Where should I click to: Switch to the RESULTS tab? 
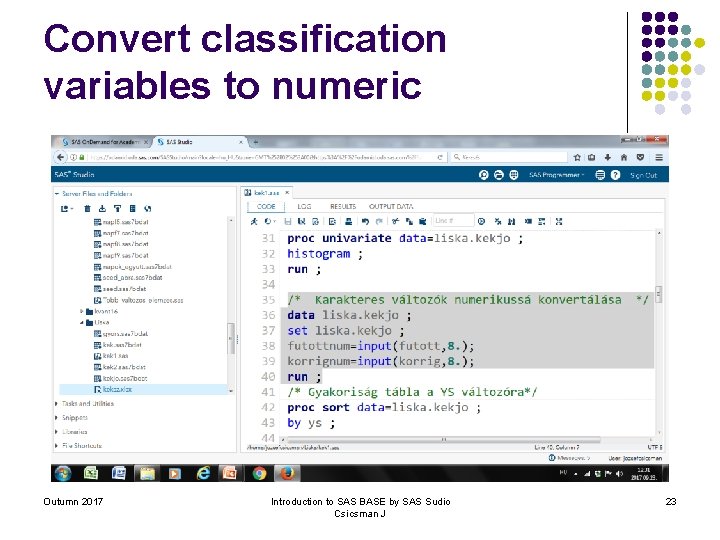[343, 207]
